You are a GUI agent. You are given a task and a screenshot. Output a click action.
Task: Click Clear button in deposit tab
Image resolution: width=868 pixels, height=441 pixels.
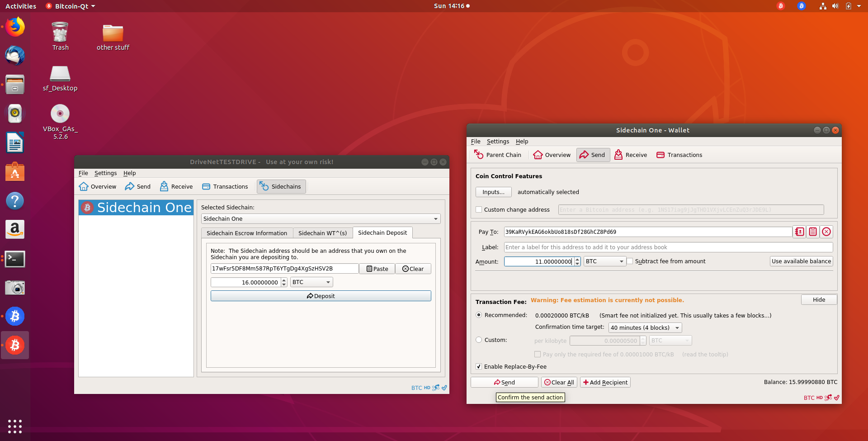413,269
